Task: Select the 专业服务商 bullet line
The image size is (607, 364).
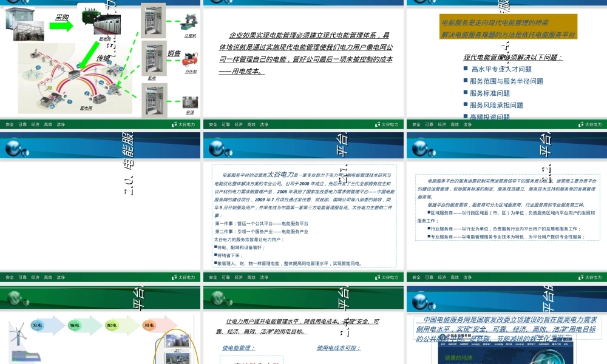Action: point(506,237)
